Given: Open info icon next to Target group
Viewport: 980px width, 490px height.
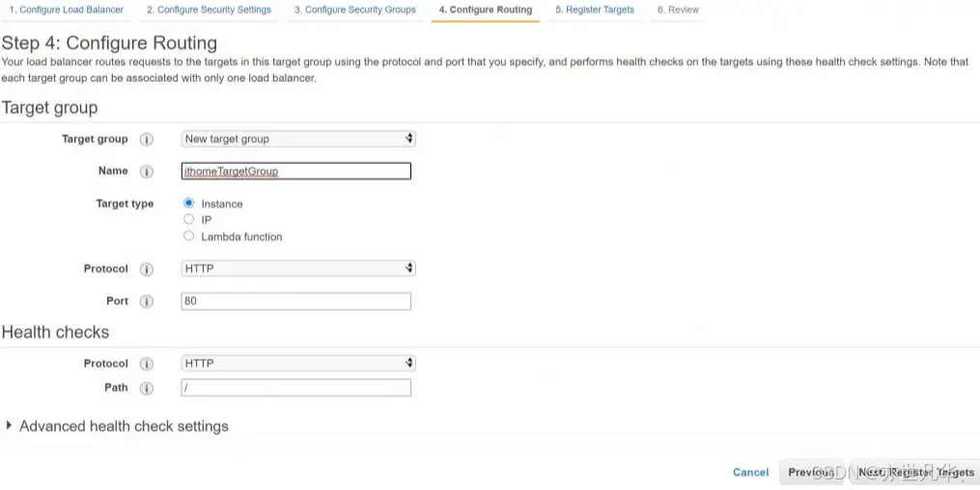Looking at the screenshot, I should click(146, 139).
